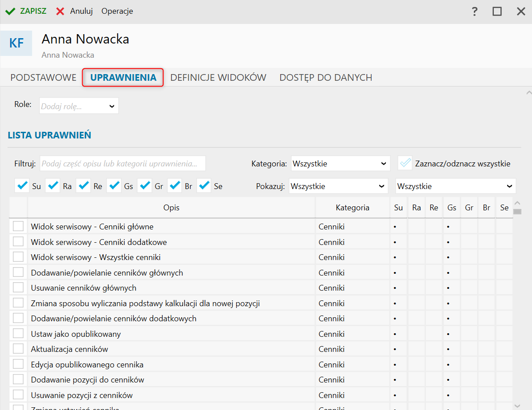Screen dimensions: 532x410
Task: Toggle the Se filter checkbox
Action: 204,185
